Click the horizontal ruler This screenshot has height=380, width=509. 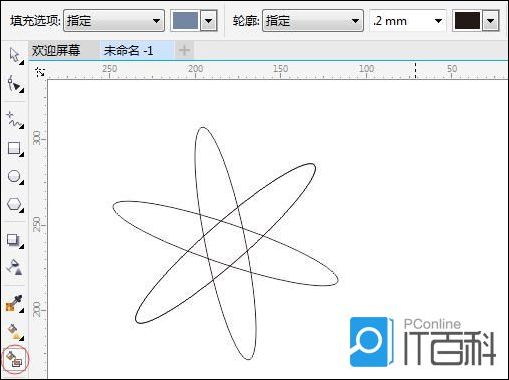point(278,71)
